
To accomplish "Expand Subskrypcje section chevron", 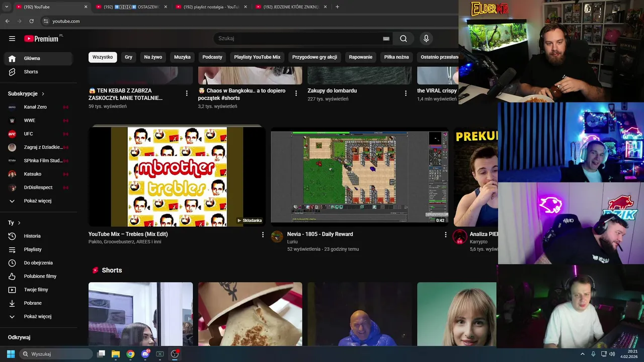I will (x=43, y=94).
